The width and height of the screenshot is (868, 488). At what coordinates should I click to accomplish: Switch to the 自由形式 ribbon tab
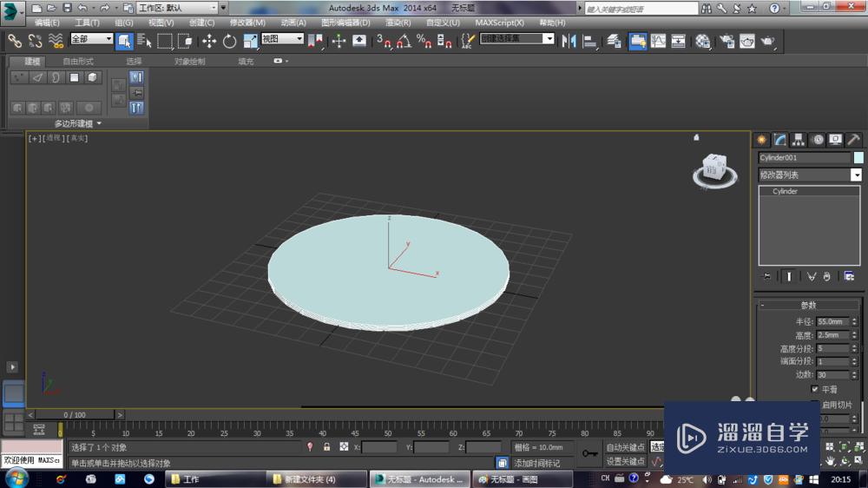pyautogui.click(x=78, y=62)
